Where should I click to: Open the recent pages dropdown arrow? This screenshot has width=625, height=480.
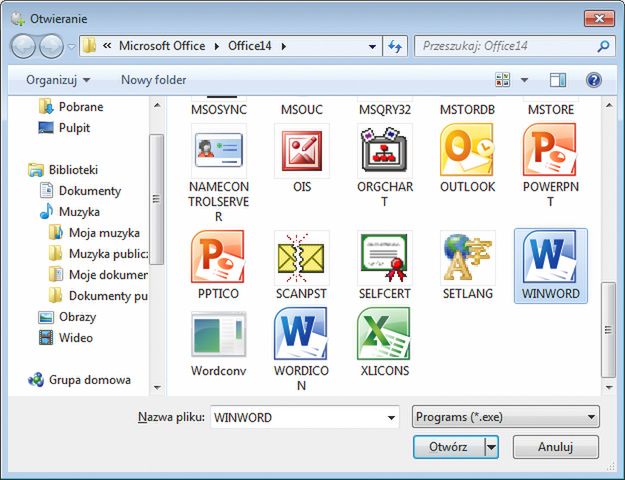point(71,46)
